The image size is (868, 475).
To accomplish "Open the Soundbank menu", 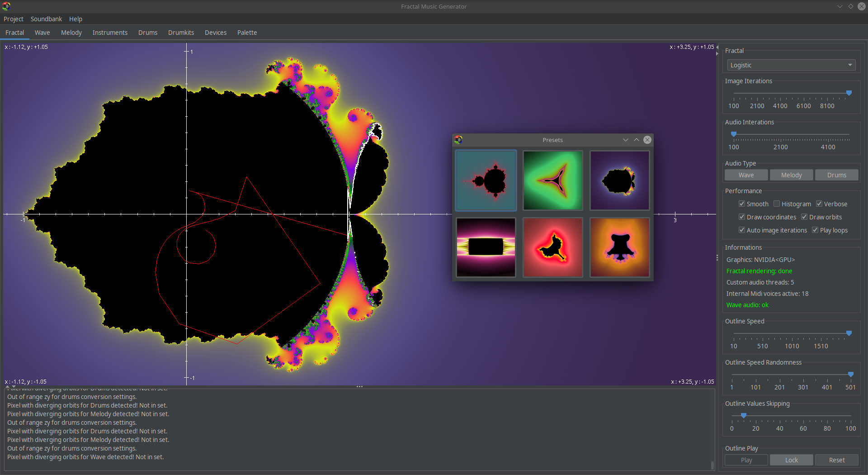I will [x=46, y=19].
